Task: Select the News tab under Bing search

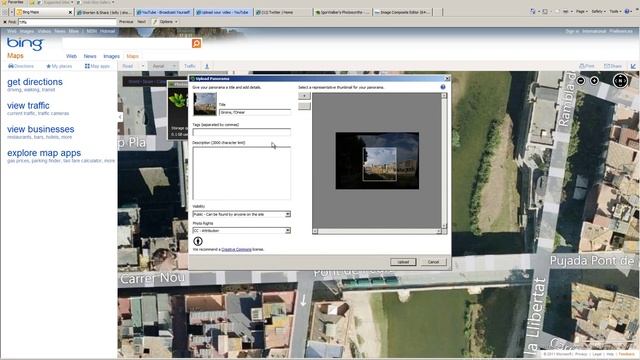Action: point(90,56)
